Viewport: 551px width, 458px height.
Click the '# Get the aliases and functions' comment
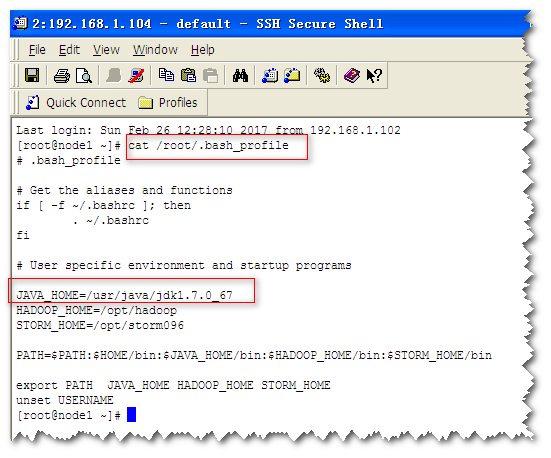[124, 190]
